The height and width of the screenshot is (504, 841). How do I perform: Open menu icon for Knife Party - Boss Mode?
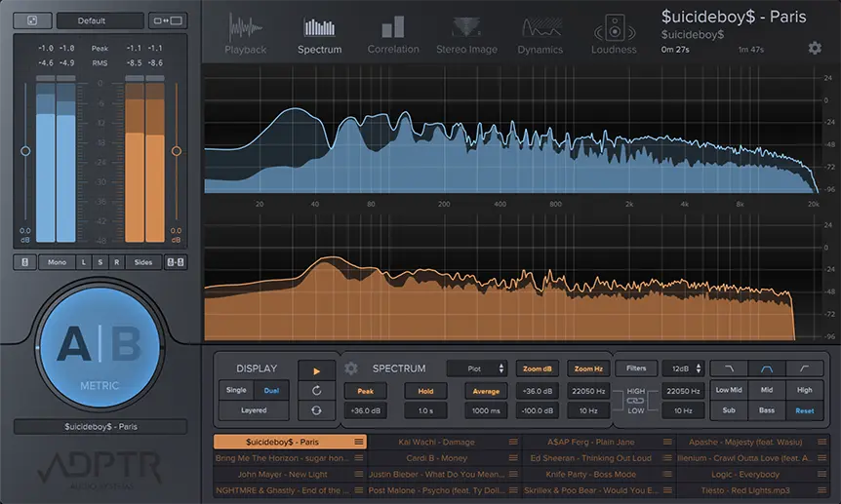coord(667,474)
